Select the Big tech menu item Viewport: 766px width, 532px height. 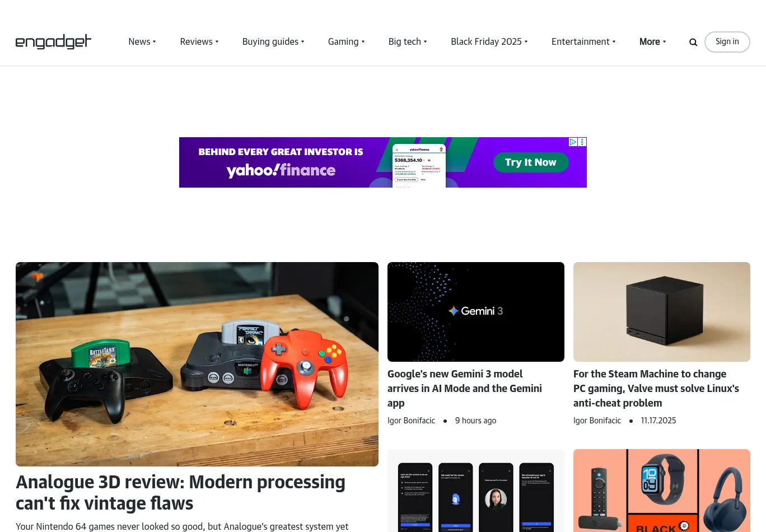click(408, 41)
